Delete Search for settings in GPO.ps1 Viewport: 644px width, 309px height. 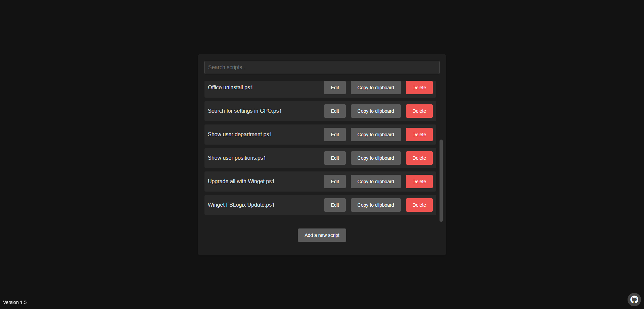tap(419, 111)
